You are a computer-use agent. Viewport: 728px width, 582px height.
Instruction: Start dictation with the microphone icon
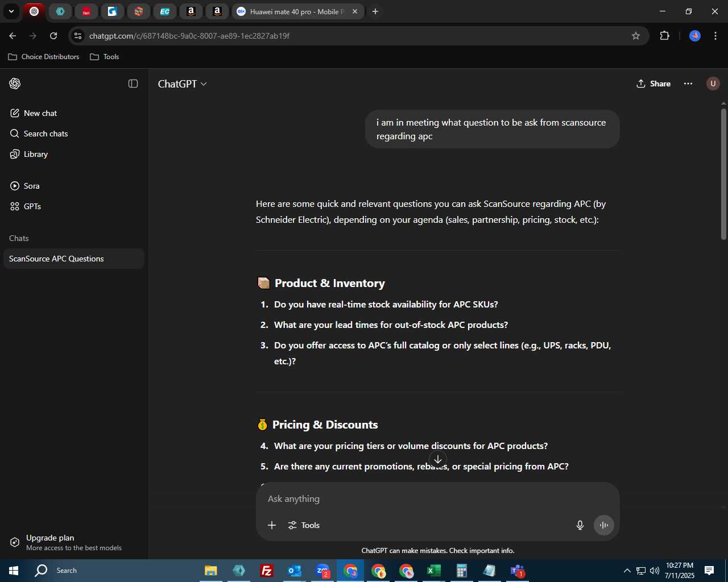coord(580,525)
